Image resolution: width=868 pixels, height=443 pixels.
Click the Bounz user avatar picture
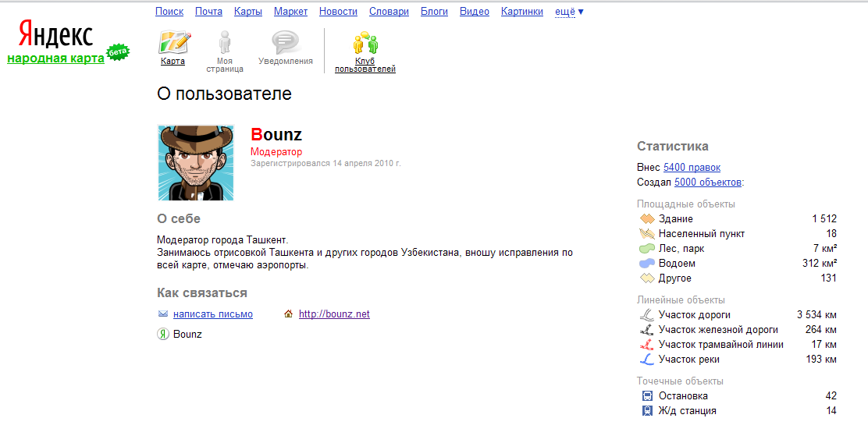point(196,163)
